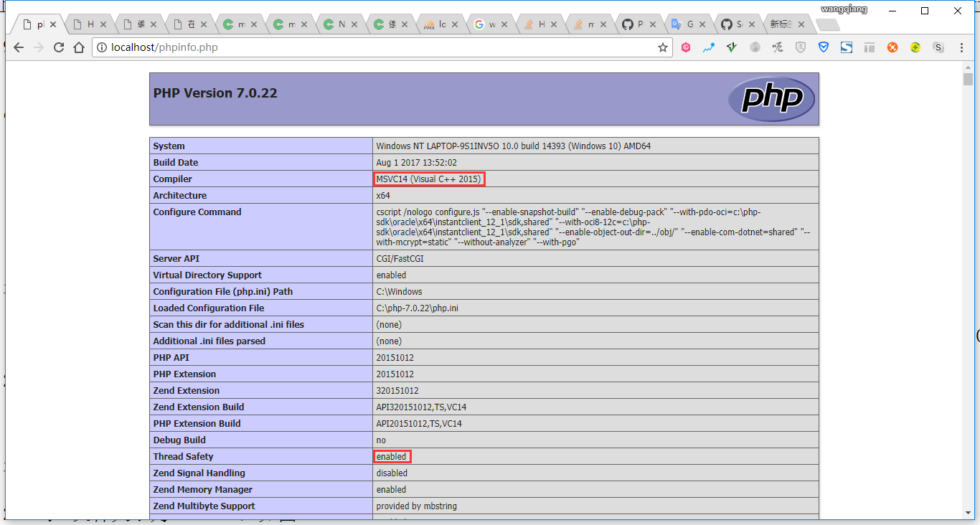Click the pink hexagon extension icon
Screen dimensions: 980x525
point(686,48)
